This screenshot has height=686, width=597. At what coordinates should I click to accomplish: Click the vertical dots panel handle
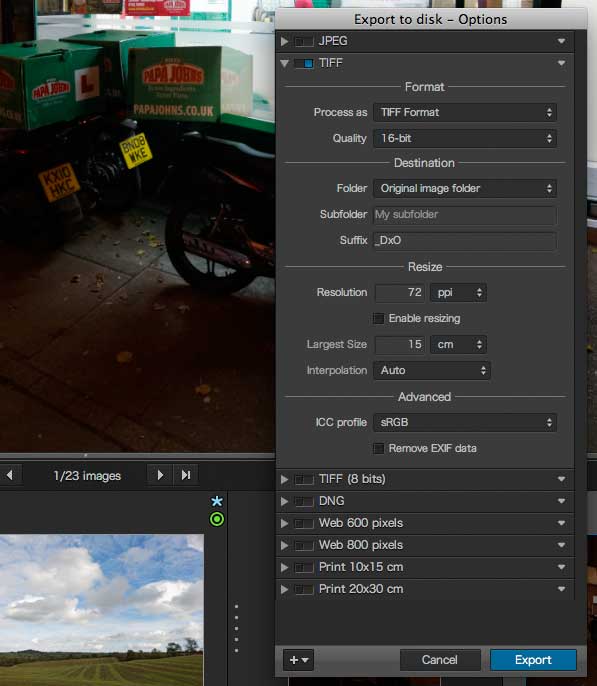pos(237,629)
